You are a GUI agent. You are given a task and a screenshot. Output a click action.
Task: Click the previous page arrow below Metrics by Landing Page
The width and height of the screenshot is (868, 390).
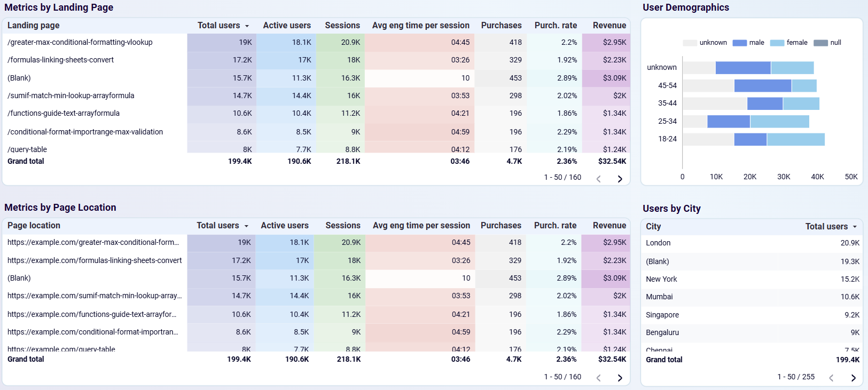[599, 179]
